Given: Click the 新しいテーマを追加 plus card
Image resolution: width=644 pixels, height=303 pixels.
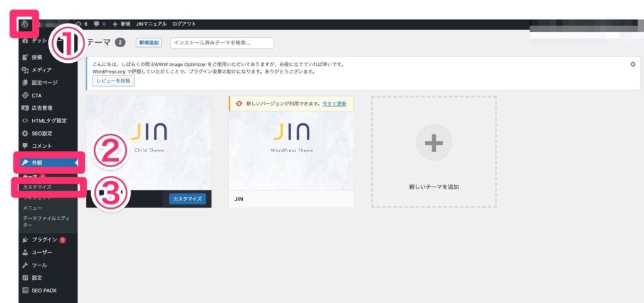Looking at the screenshot, I should tap(434, 152).
